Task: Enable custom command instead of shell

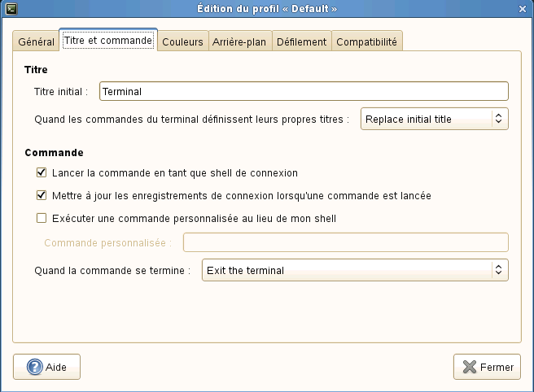Action: click(42, 218)
